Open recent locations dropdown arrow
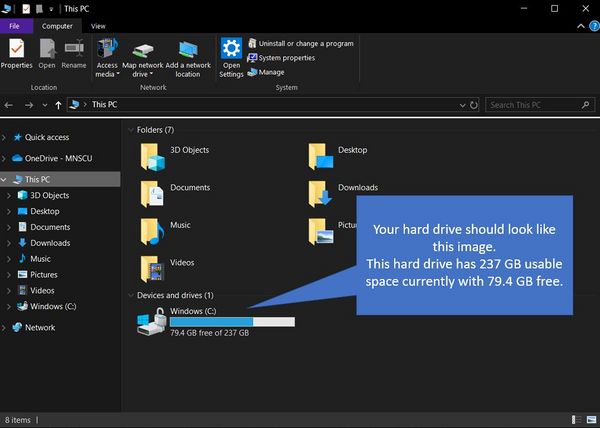Image resolution: width=600 pixels, height=428 pixels. click(45, 105)
